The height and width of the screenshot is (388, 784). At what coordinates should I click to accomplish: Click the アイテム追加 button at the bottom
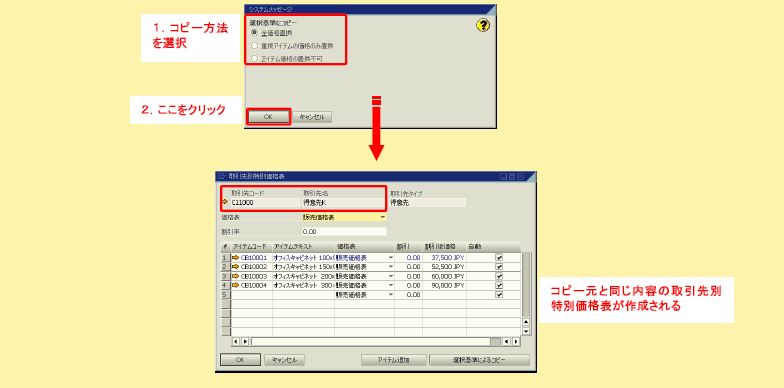394,360
